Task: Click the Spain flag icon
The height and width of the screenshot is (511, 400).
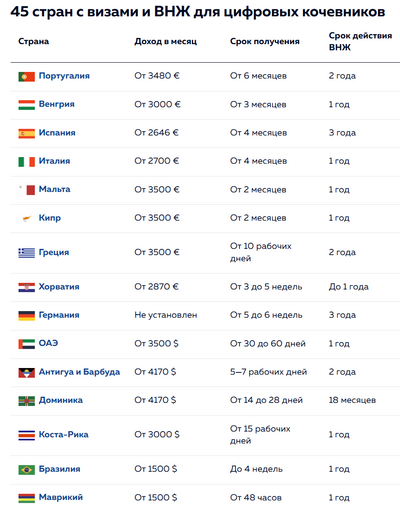Action: [27, 133]
